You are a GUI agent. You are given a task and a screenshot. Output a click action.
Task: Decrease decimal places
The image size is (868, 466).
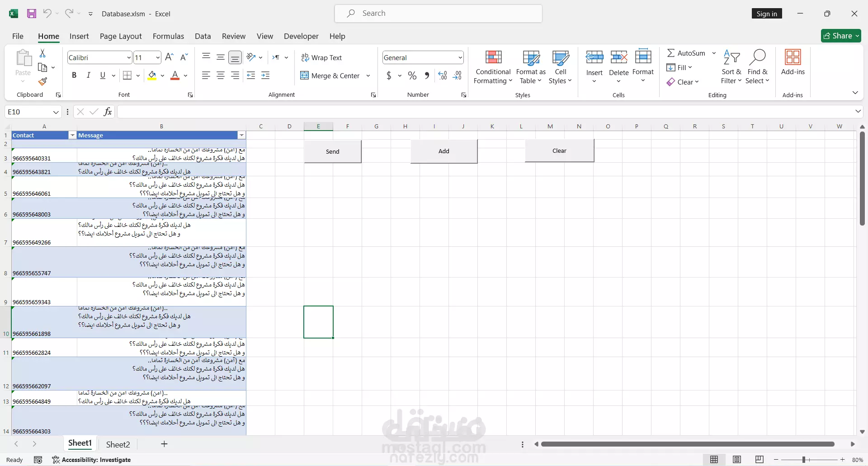click(458, 75)
